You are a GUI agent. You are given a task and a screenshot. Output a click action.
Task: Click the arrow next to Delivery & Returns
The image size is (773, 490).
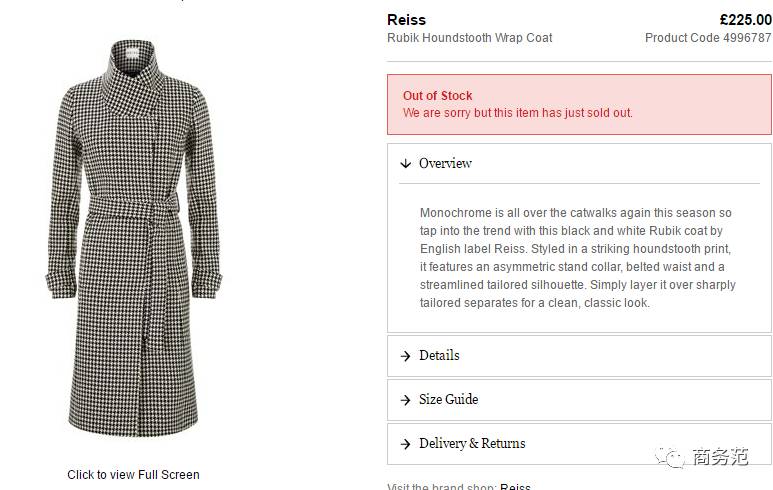tap(405, 444)
